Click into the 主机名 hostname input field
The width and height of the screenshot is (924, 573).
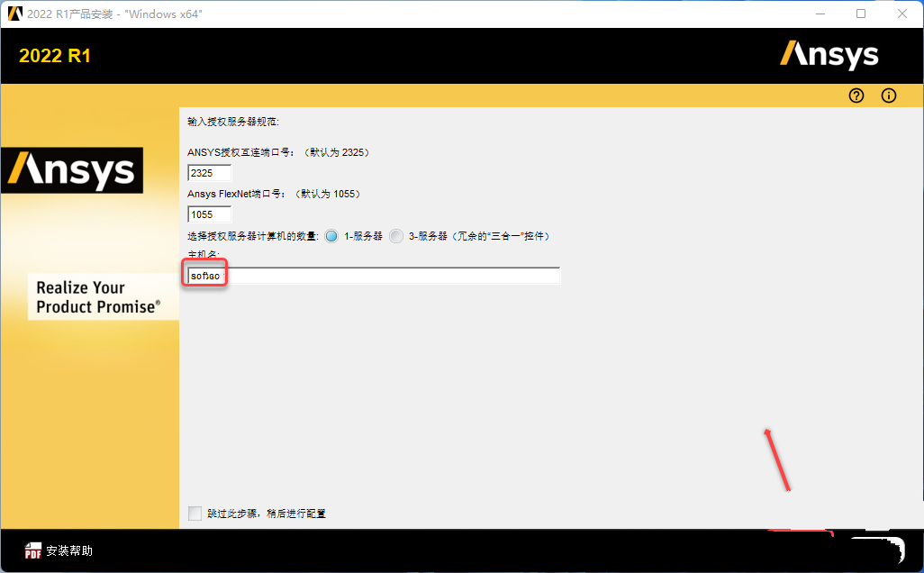click(374, 276)
